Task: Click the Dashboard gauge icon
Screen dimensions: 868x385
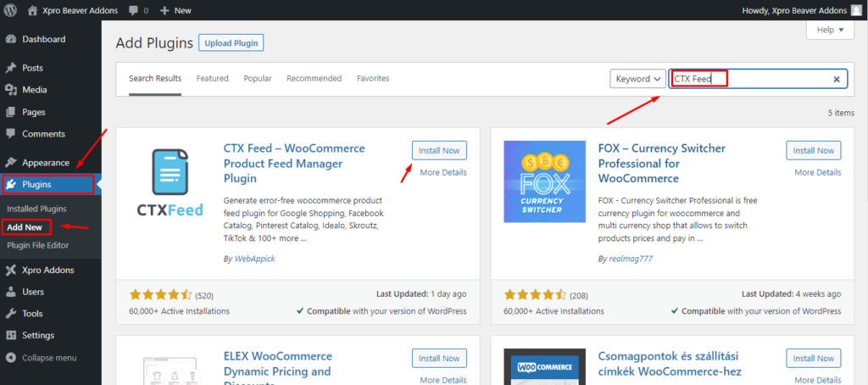Action: coord(10,39)
